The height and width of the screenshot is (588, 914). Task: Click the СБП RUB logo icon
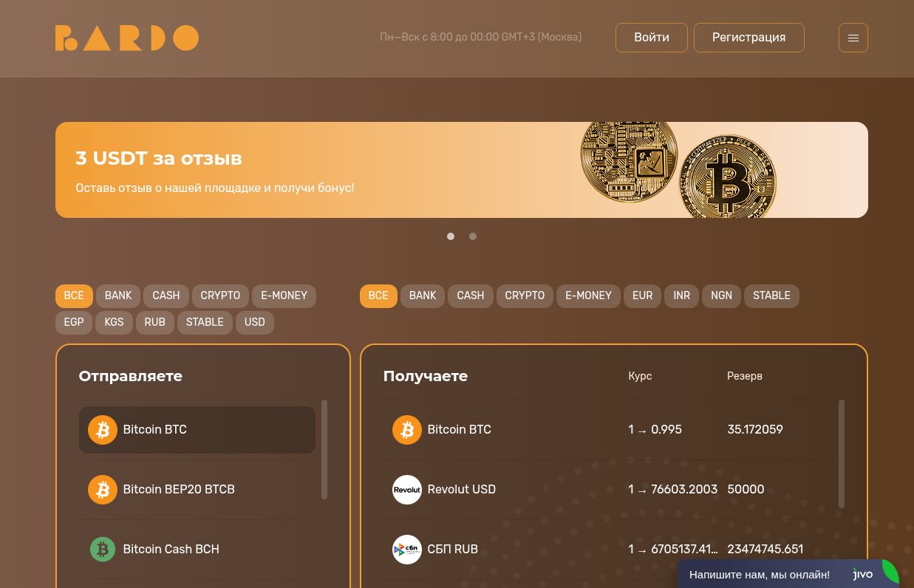(407, 550)
